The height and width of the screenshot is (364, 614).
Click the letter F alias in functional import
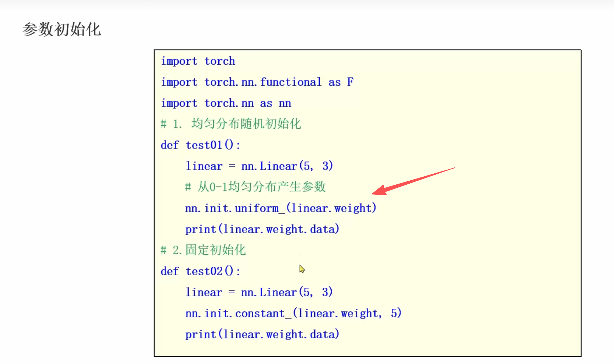(350, 82)
